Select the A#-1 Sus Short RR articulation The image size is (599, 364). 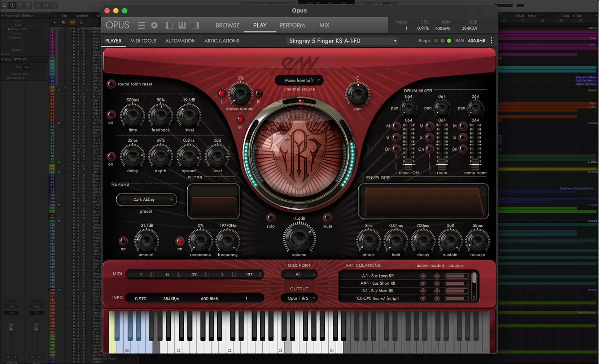point(378,283)
